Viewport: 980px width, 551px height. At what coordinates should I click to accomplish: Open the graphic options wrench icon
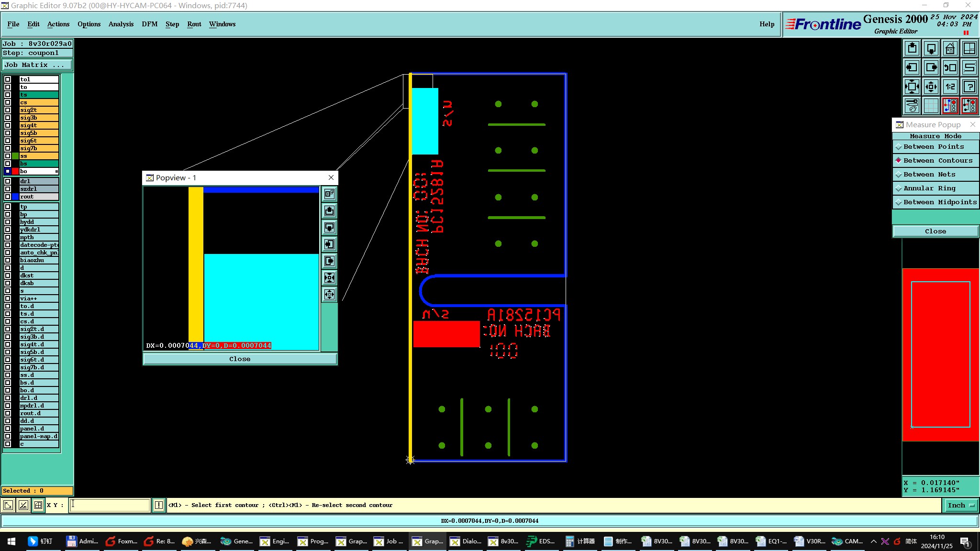[912, 106]
